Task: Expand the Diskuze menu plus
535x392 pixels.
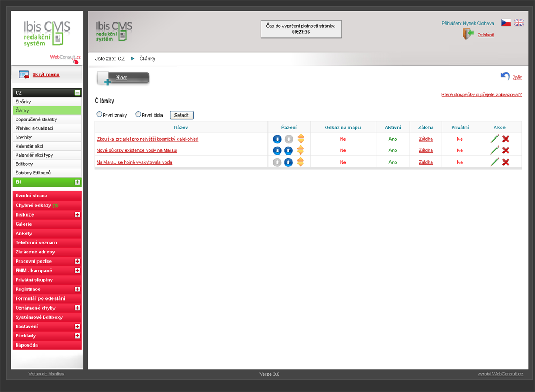Action: [78, 214]
